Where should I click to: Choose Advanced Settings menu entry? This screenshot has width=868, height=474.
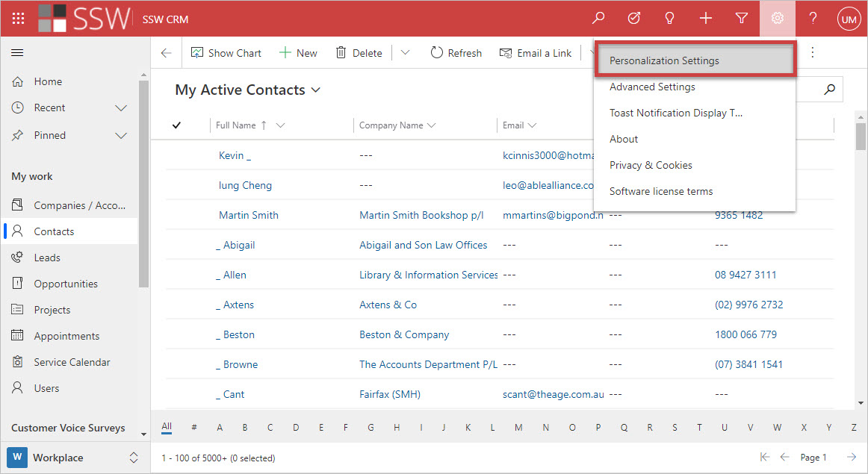(x=652, y=87)
